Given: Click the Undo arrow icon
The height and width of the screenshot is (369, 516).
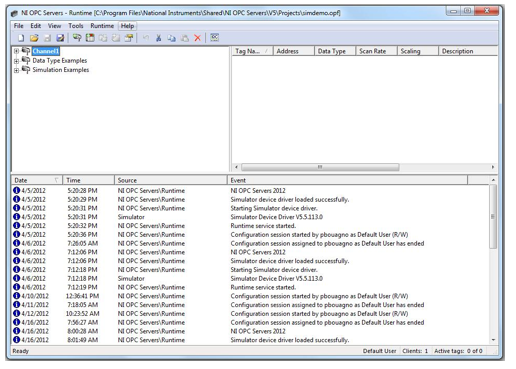Looking at the screenshot, I should [146, 38].
